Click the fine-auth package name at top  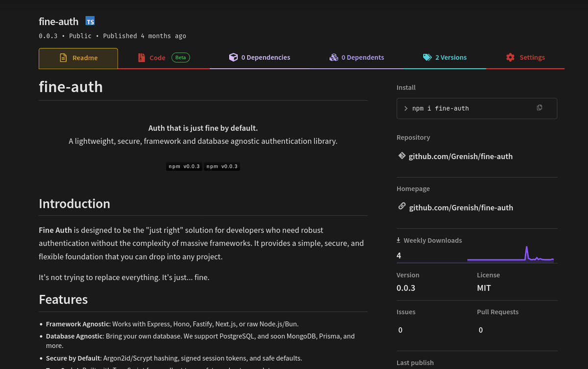point(59,21)
